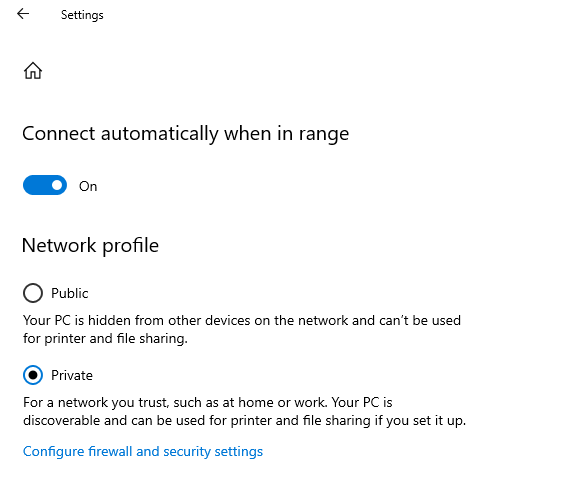The width and height of the screenshot is (566, 480).
Task: Open Settings home via house icon
Action: click(33, 70)
